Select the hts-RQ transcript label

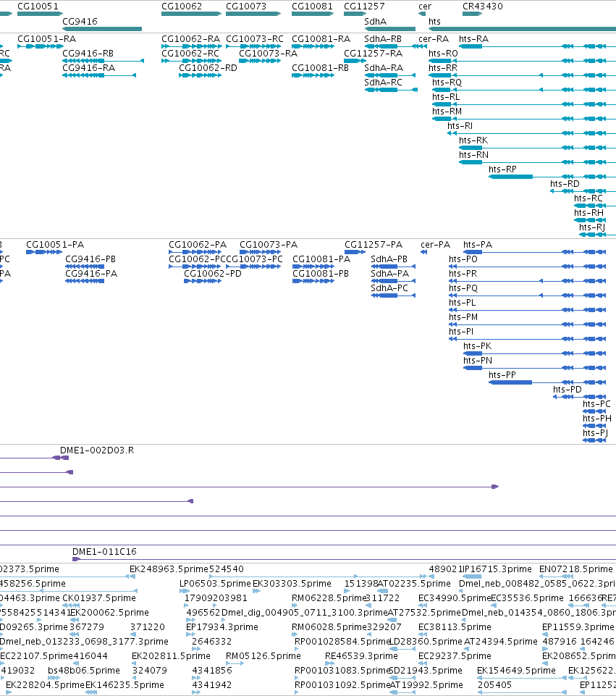[447, 82]
